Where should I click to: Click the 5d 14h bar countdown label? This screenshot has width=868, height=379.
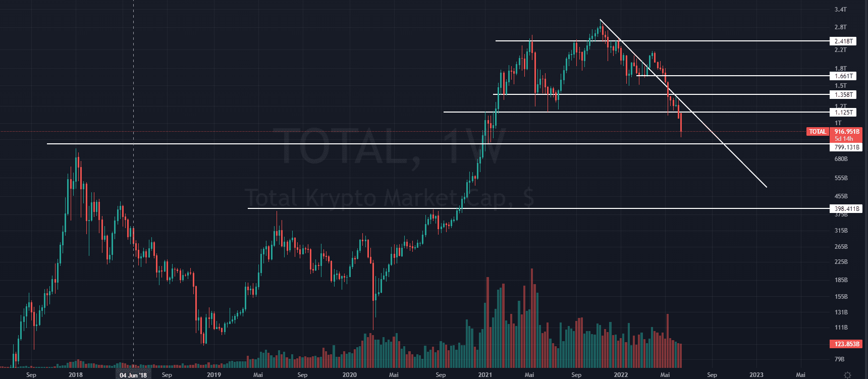[843, 139]
